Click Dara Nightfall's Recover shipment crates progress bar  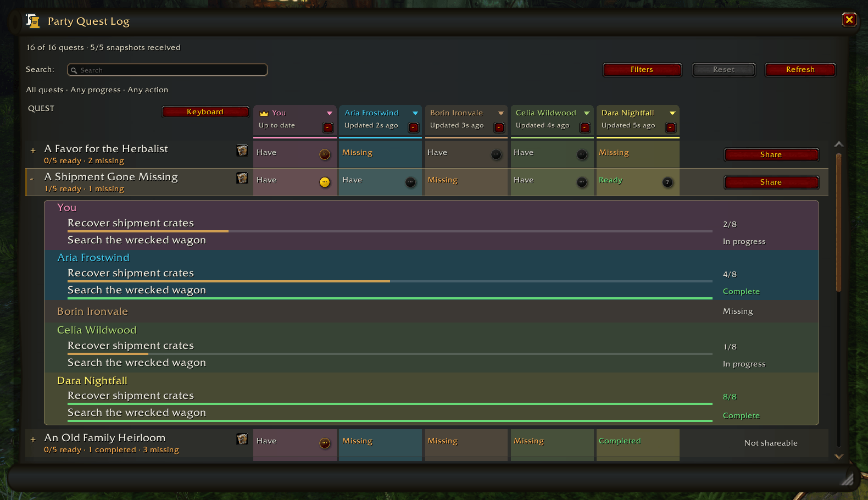[x=390, y=404]
